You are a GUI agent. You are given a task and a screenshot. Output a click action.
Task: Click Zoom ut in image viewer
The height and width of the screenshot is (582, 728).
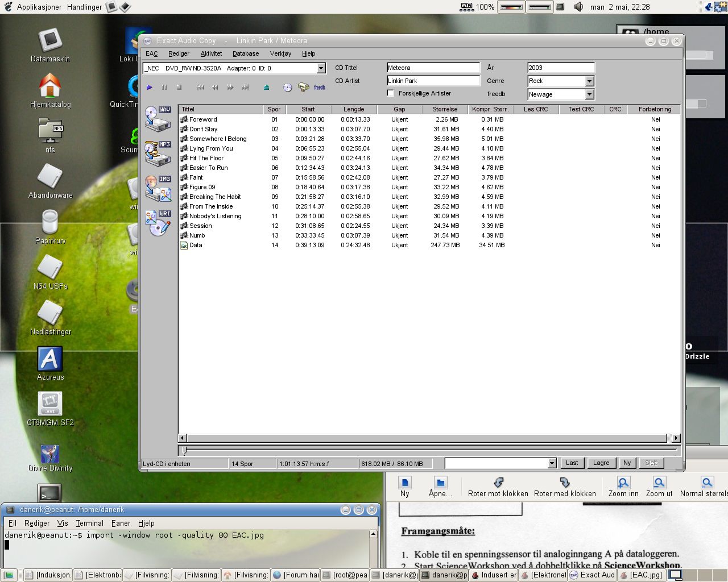[659, 487]
